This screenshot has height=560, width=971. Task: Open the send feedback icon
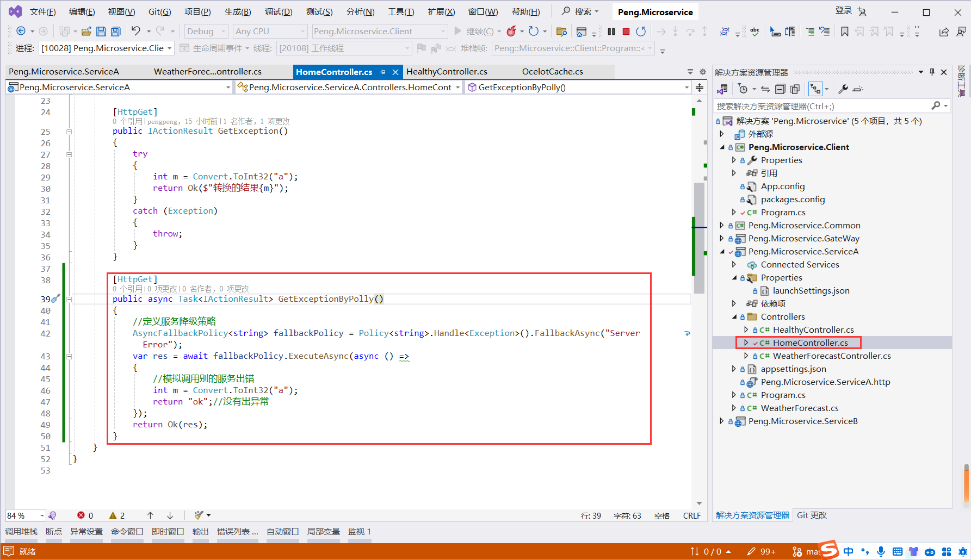click(961, 32)
